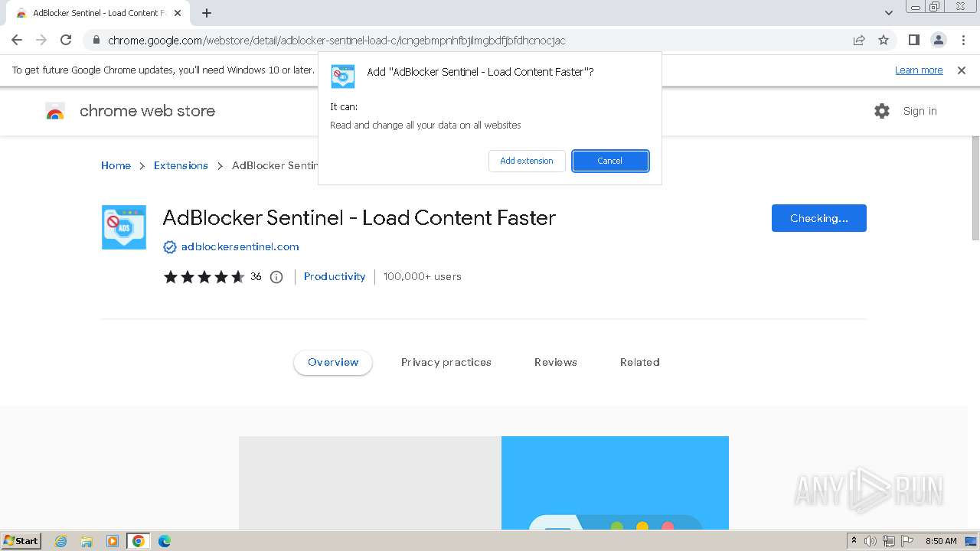Close the AdBlocker Sentinel browser tab
The image size is (980, 551).
click(178, 13)
